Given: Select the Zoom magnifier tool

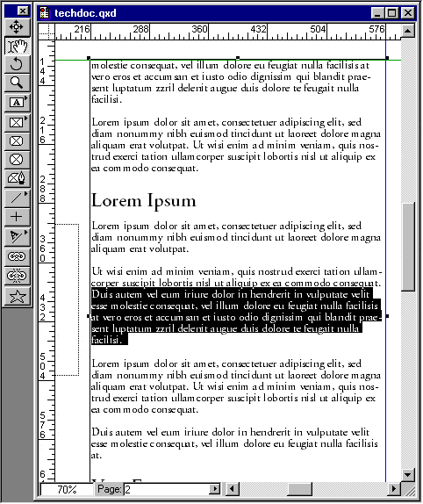Looking at the screenshot, I should click(17, 83).
